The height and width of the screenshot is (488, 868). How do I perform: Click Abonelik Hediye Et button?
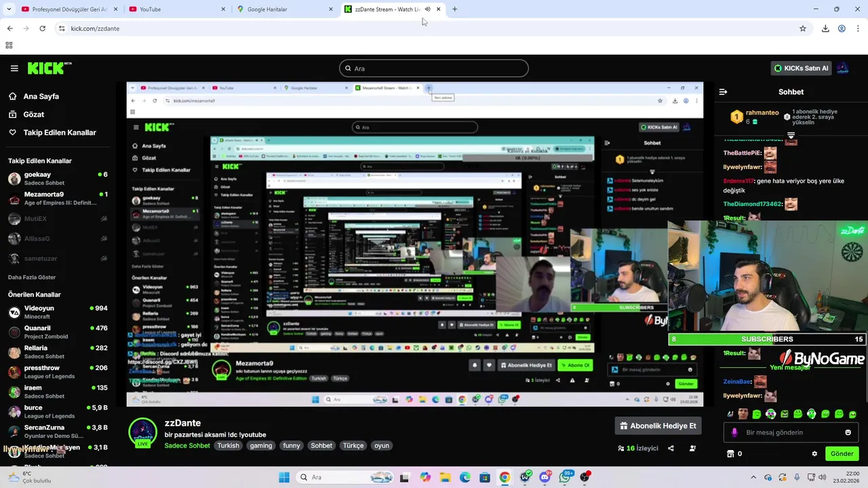(658, 426)
